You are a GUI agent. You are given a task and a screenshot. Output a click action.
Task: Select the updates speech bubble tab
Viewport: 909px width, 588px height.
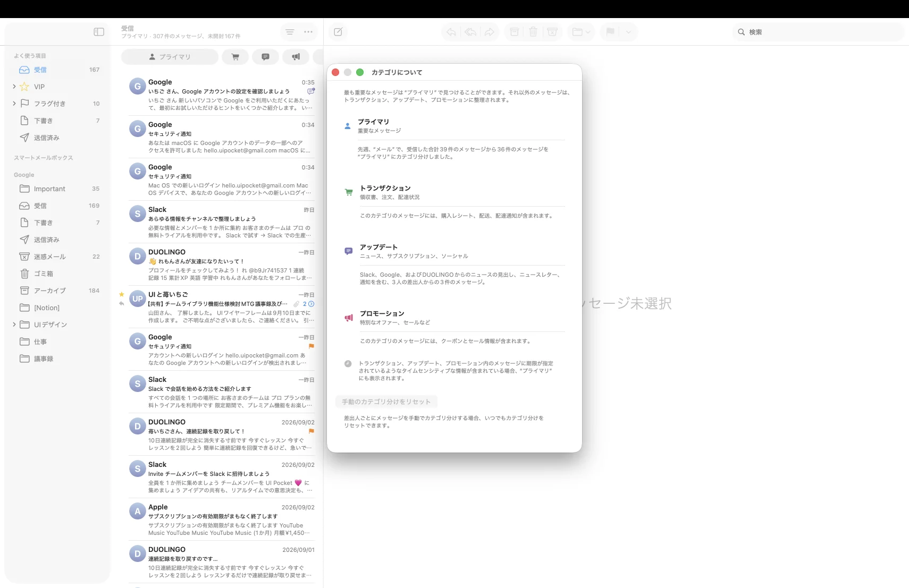(265, 57)
